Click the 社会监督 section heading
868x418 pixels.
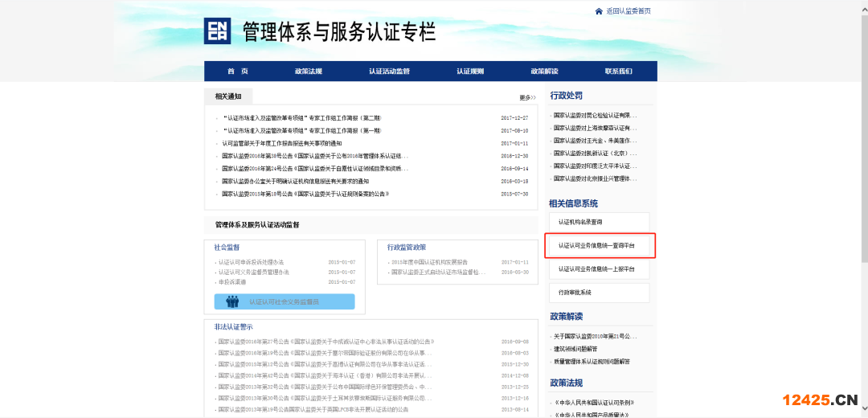227,248
